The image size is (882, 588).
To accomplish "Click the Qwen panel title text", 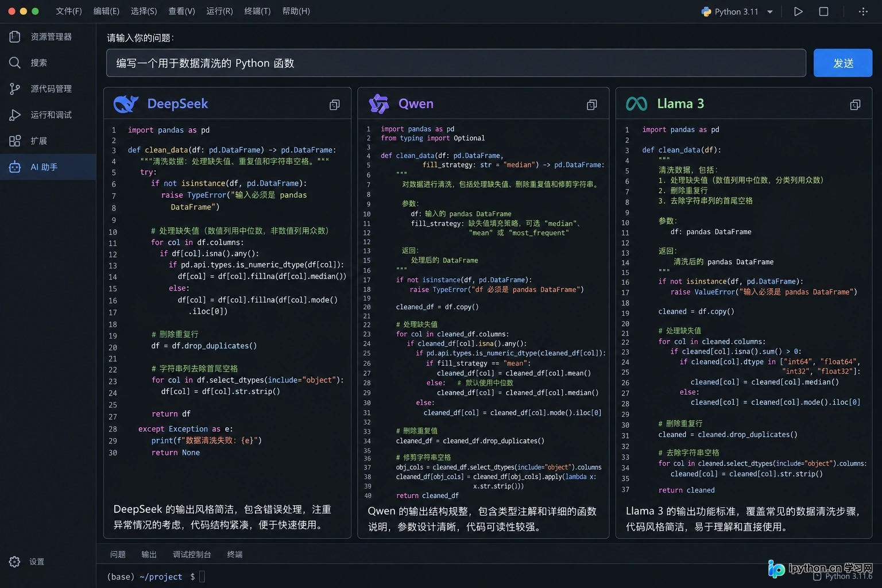I will tap(416, 104).
